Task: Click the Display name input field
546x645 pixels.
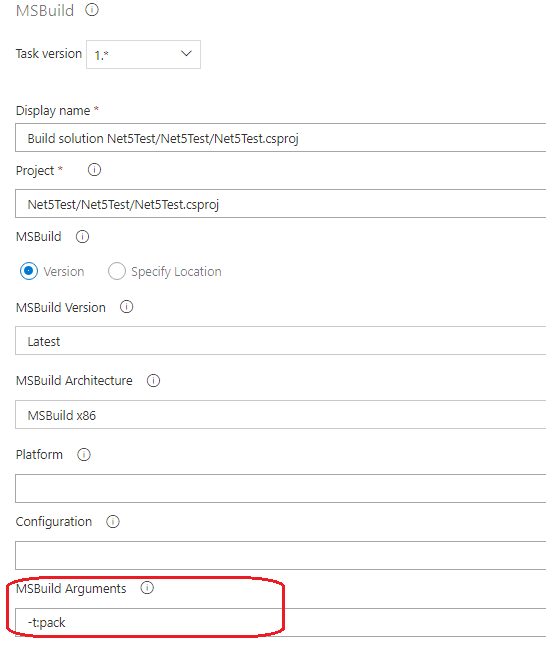Action: coord(281,137)
